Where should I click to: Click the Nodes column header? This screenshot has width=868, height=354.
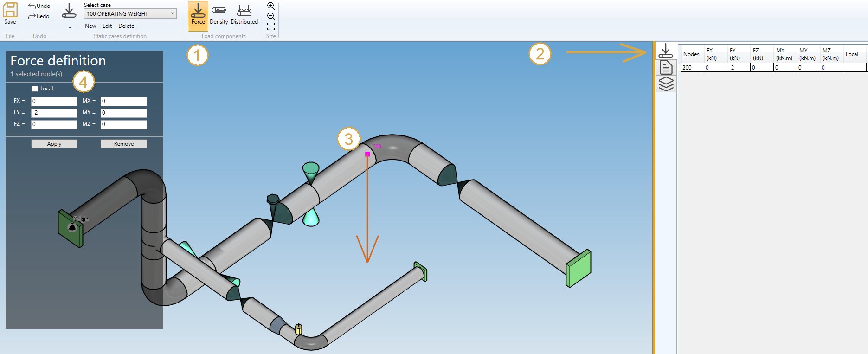pyautogui.click(x=692, y=54)
